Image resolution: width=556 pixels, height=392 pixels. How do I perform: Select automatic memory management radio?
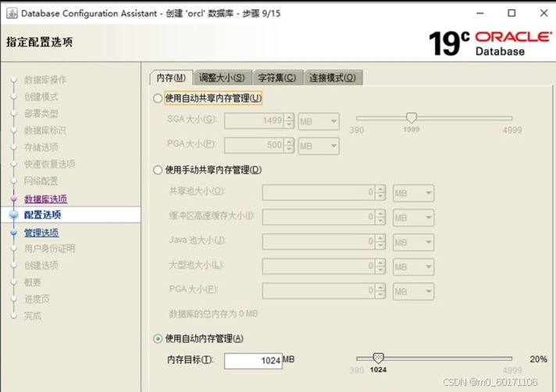coord(158,338)
